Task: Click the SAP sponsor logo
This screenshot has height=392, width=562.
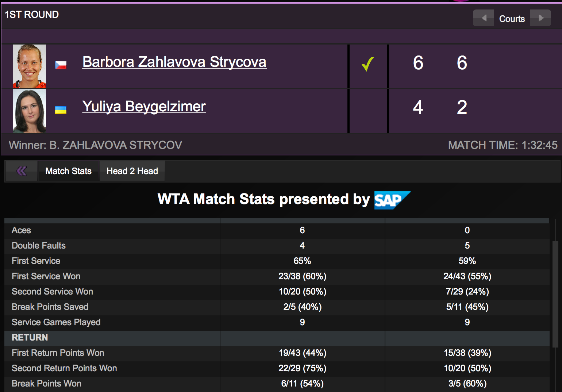Action: tap(392, 200)
